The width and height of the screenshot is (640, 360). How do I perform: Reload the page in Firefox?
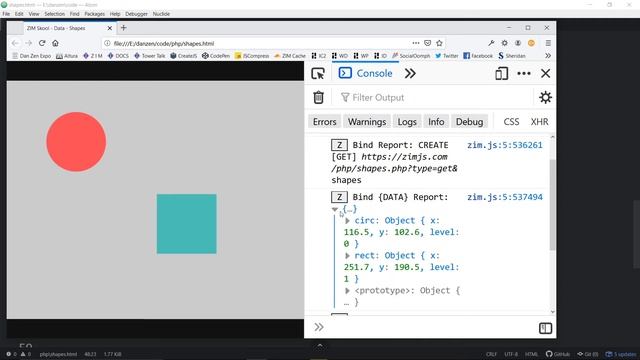[42, 43]
